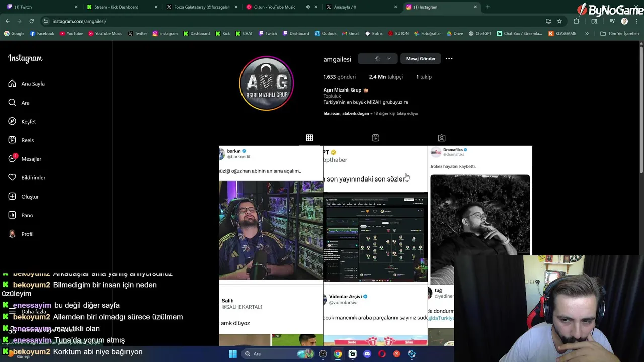
Task: Open Drive bookmark
Action: tap(454, 34)
